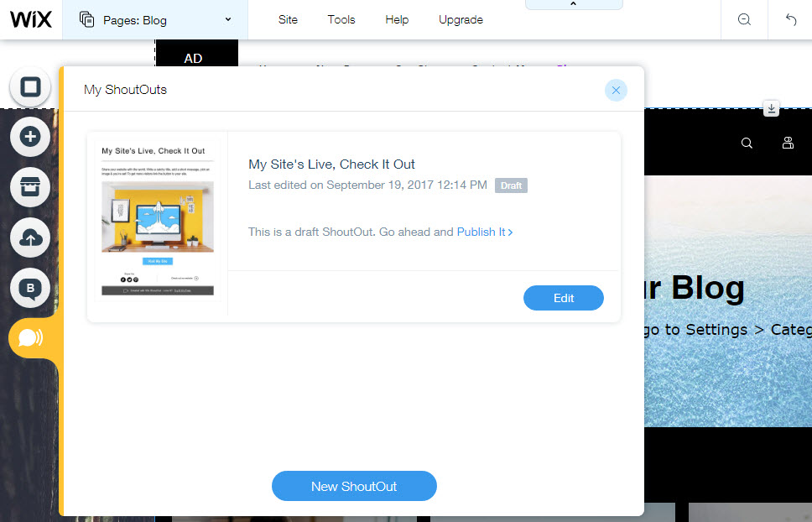Open the Help menu
The image size is (812, 522).
click(397, 19)
